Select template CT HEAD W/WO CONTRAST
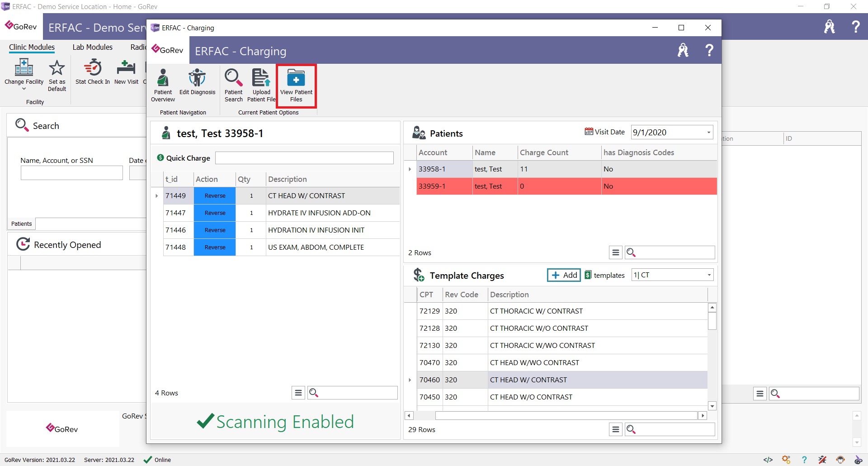The width and height of the screenshot is (868, 466). coord(562,363)
